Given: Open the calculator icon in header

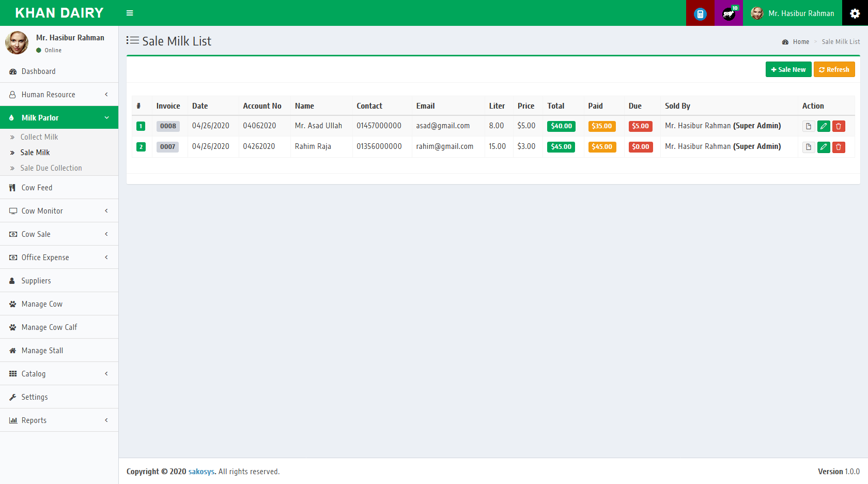Looking at the screenshot, I should pyautogui.click(x=700, y=13).
